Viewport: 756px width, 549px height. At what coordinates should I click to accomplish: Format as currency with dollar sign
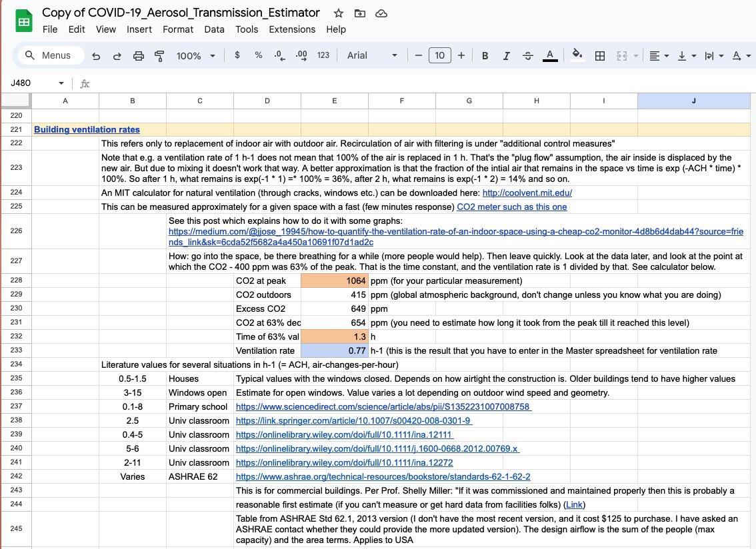tap(237, 55)
